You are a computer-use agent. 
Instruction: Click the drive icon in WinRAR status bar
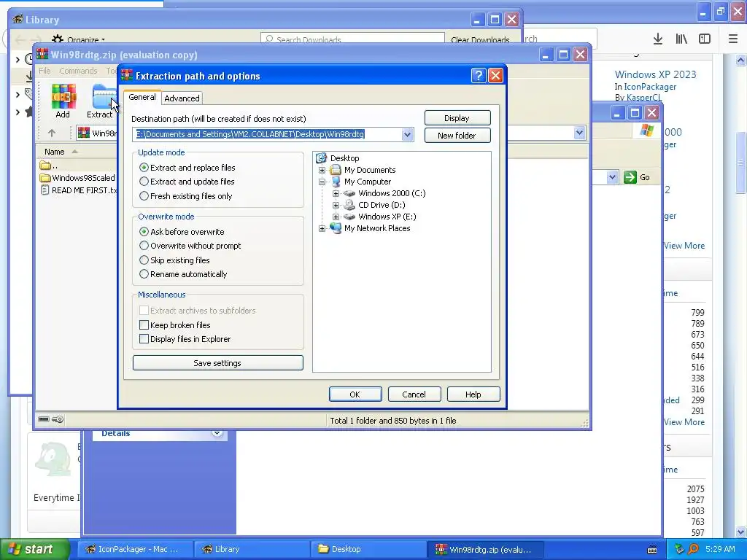[44, 419]
